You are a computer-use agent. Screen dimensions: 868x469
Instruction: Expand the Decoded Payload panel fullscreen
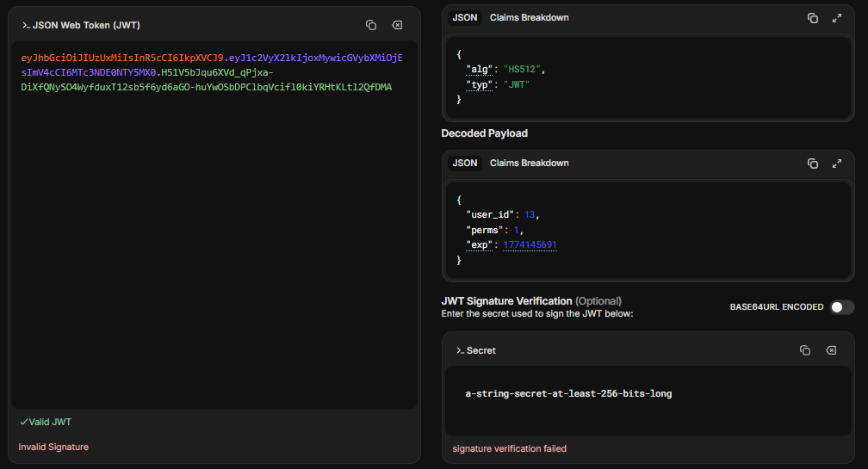(836, 164)
